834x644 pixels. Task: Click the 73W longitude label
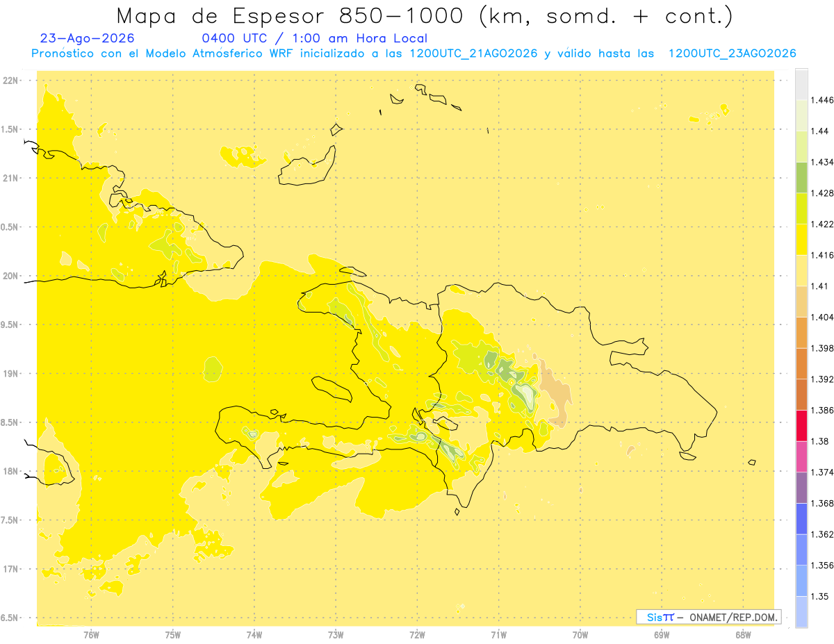336,635
